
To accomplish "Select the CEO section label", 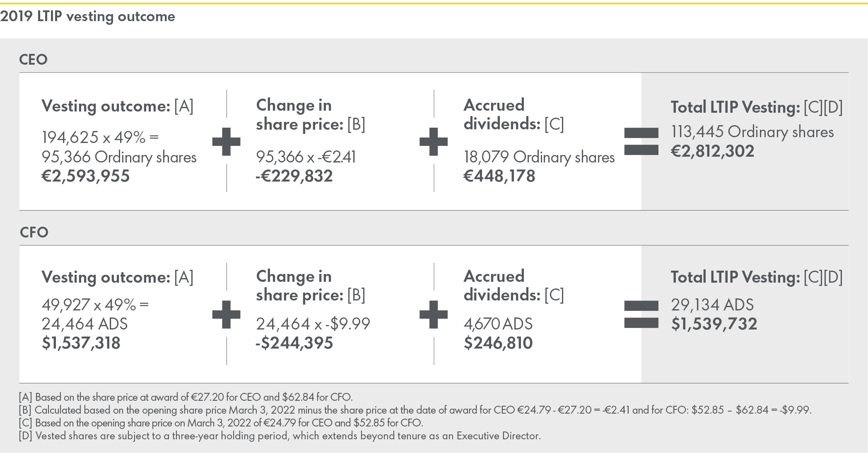I will (33, 60).
